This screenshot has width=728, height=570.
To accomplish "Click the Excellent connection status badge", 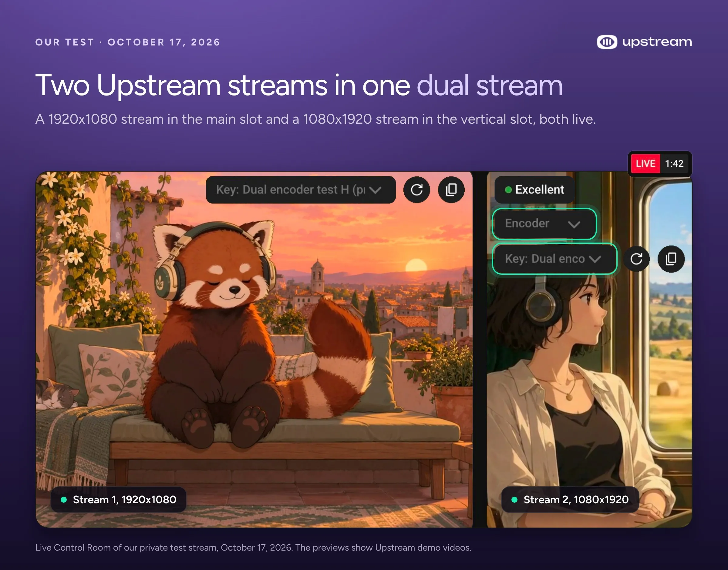I will tap(535, 190).
